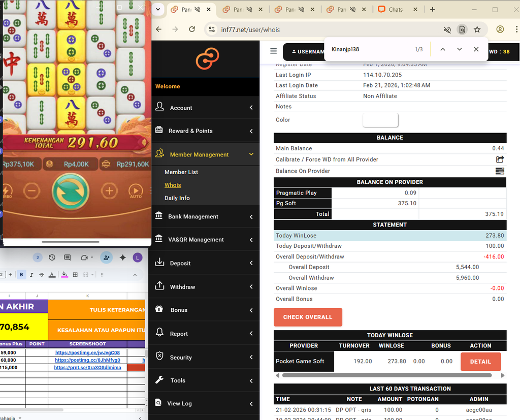Expand Bank Management menu
The image size is (520, 420).
tap(205, 216)
